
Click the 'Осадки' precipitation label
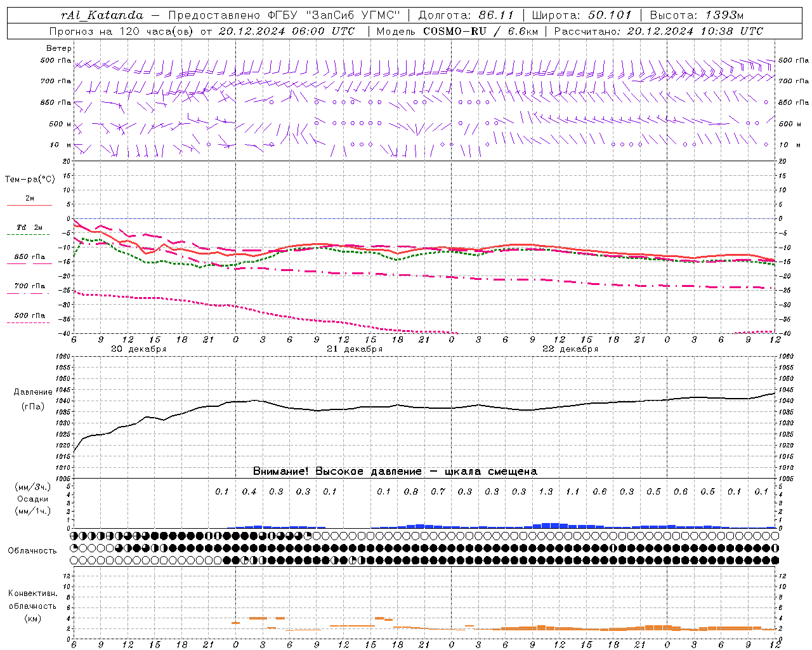[x=32, y=499]
